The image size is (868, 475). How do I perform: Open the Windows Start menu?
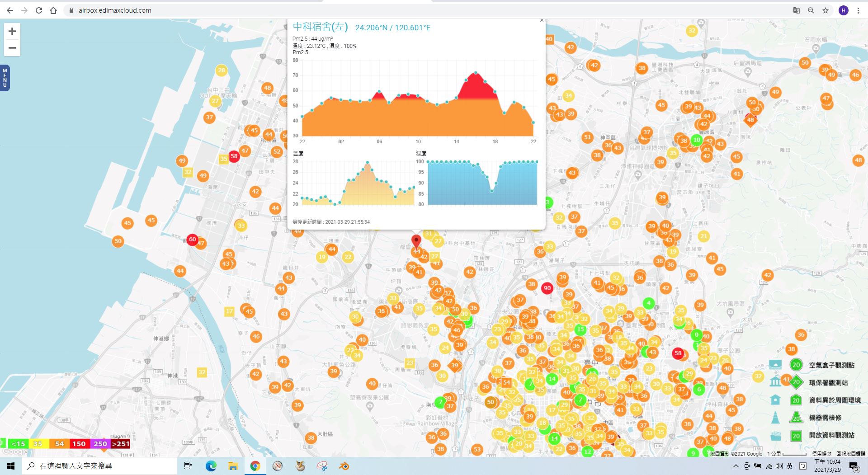11,466
